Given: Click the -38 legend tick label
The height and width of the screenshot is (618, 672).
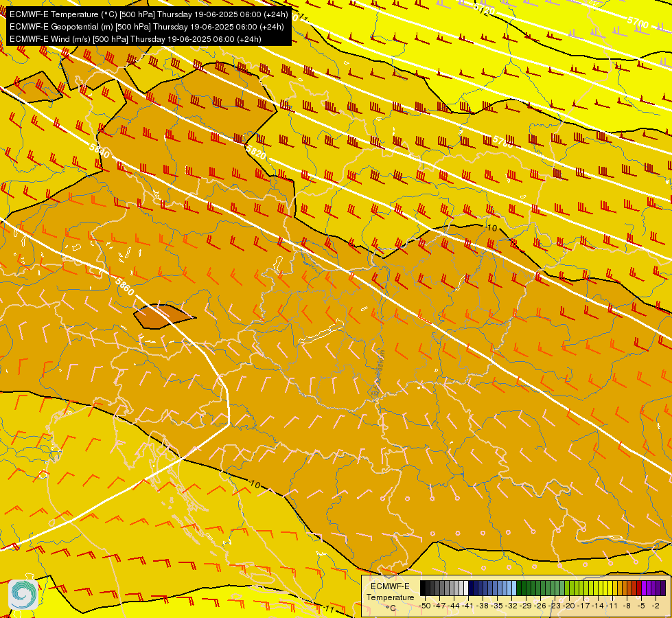Looking at the screenshot, I should click(x=483, y=606).
